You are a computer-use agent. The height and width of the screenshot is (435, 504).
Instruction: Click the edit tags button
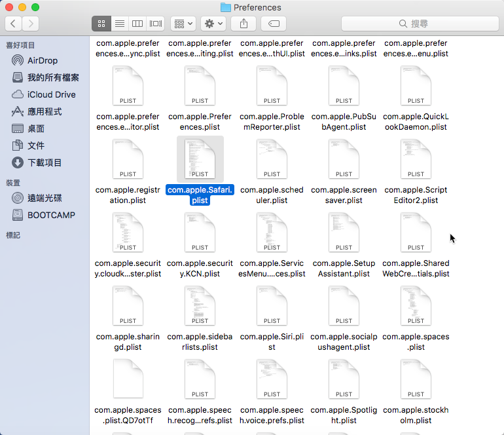click(x=273, y=24)
